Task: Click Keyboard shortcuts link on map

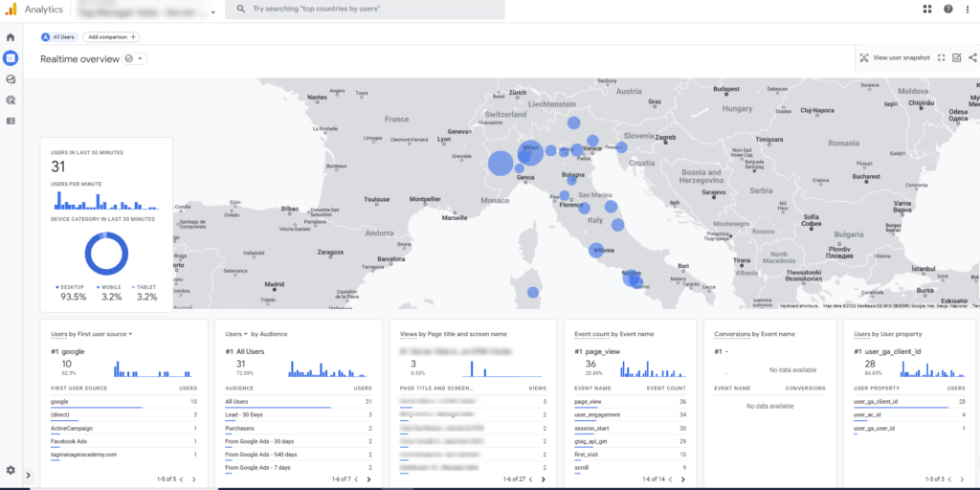Action: coord(799,306)
